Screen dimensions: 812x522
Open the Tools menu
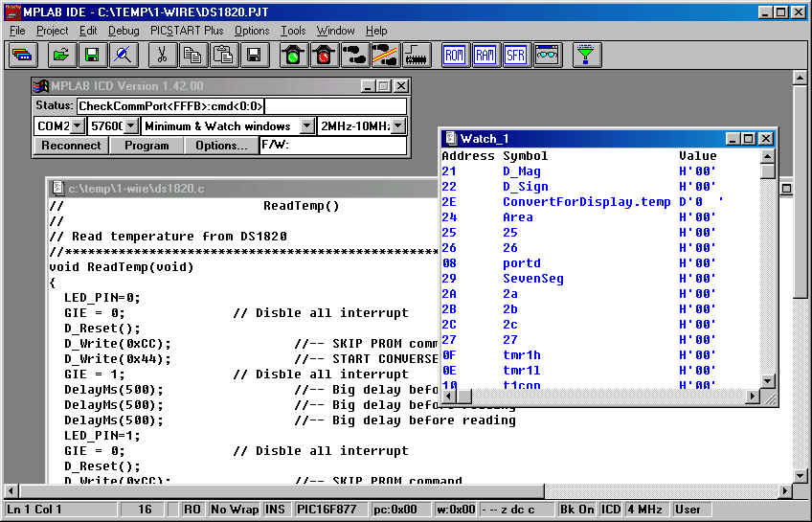(293, 31)
